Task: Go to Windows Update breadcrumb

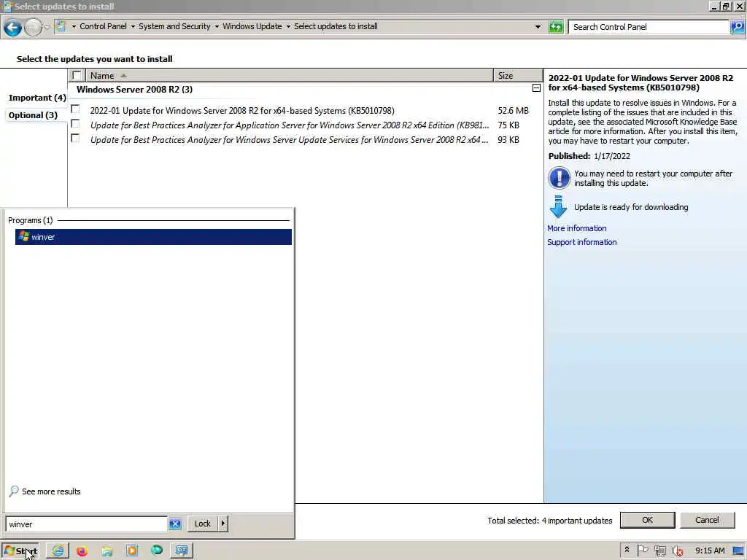Action: tap(252, 26)
